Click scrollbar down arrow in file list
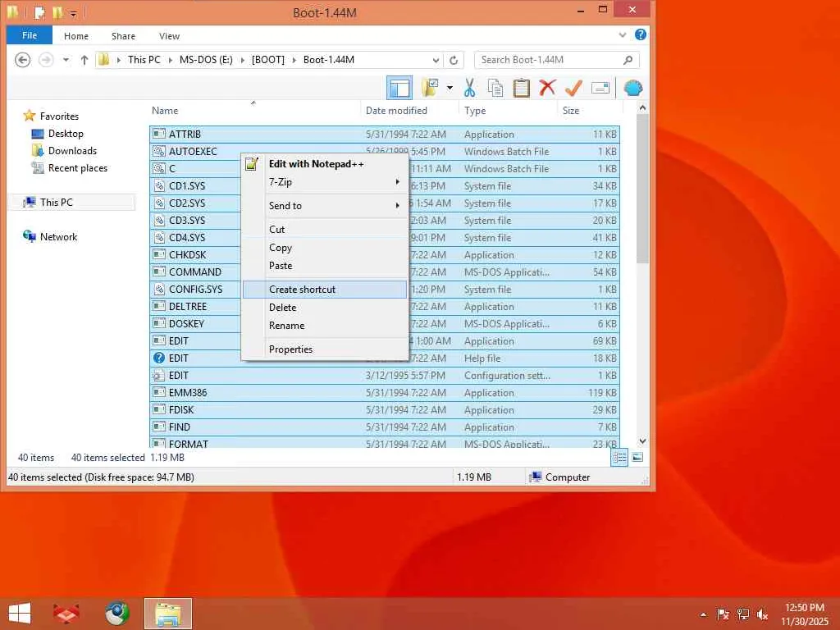The height and width of the screenshot is (630, 840). pyautogui.click(x=642, y=441)
